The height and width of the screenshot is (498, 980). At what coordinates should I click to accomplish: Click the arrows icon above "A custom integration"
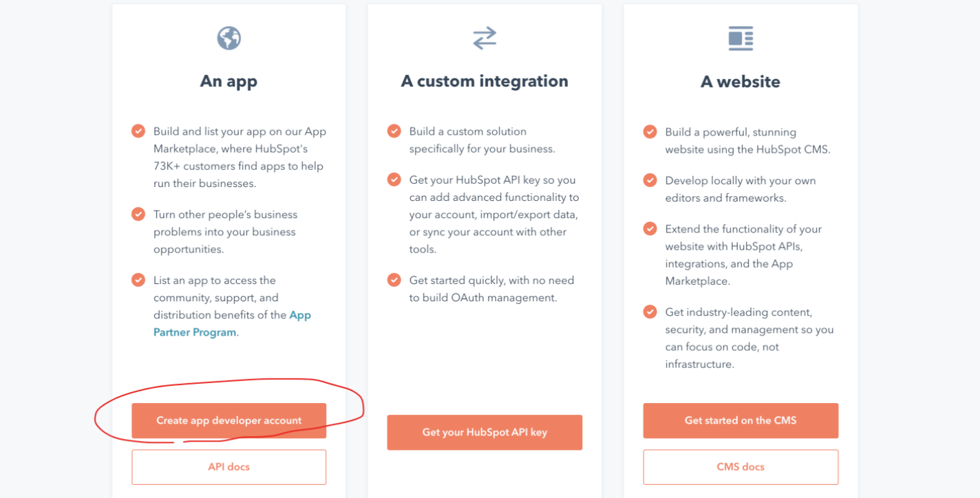click(x=484, y=39)
